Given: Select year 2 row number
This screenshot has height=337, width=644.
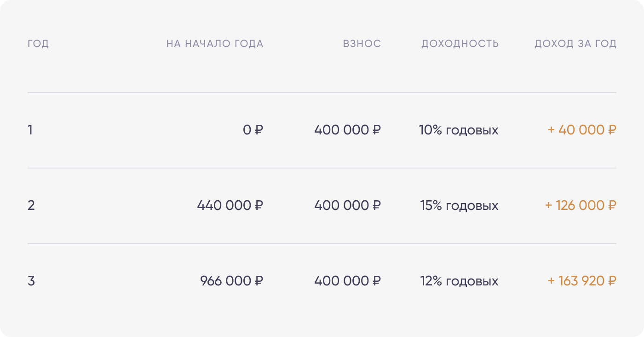Looking at the screenshot, I should pos(31,205).
